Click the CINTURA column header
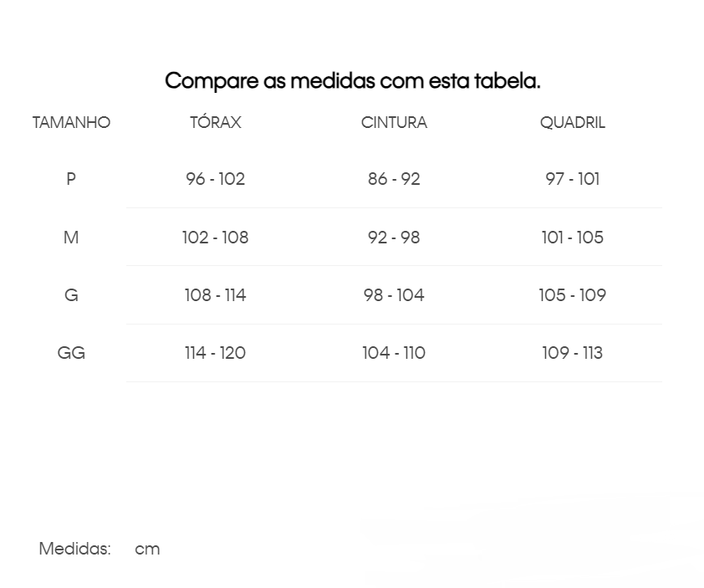Image resolution: width=704 pixels, height=588 pixels. pyautogui.click(x=394, y=123)
